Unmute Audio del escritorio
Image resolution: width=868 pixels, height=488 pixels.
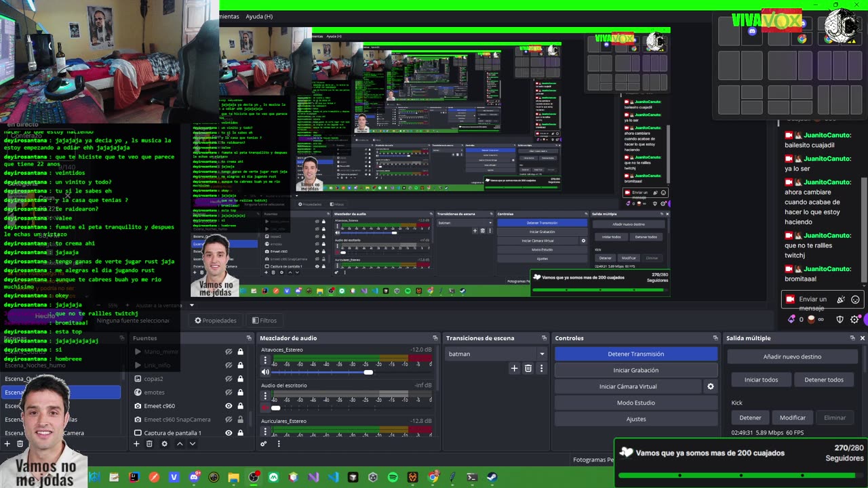point(265,407)
